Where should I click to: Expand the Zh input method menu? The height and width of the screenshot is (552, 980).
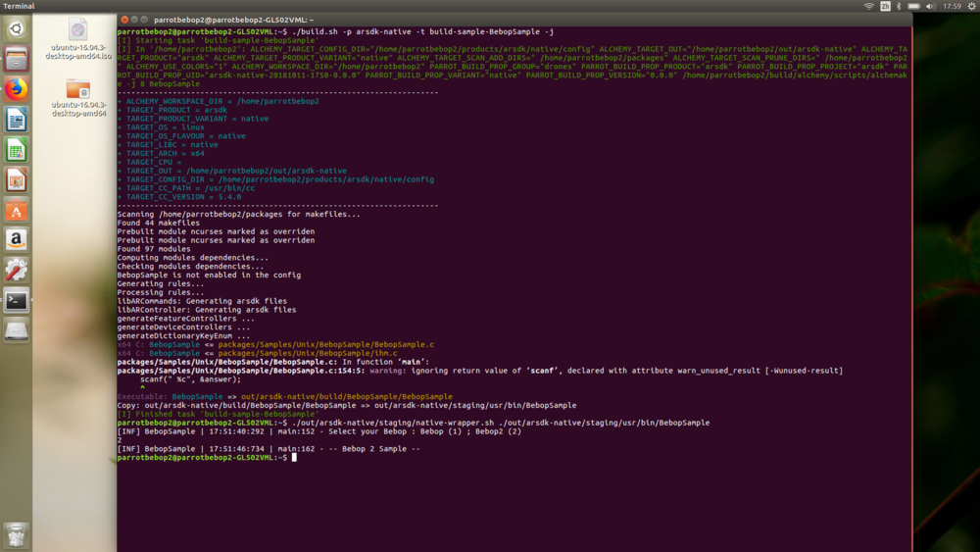click(x=885, y=6)
